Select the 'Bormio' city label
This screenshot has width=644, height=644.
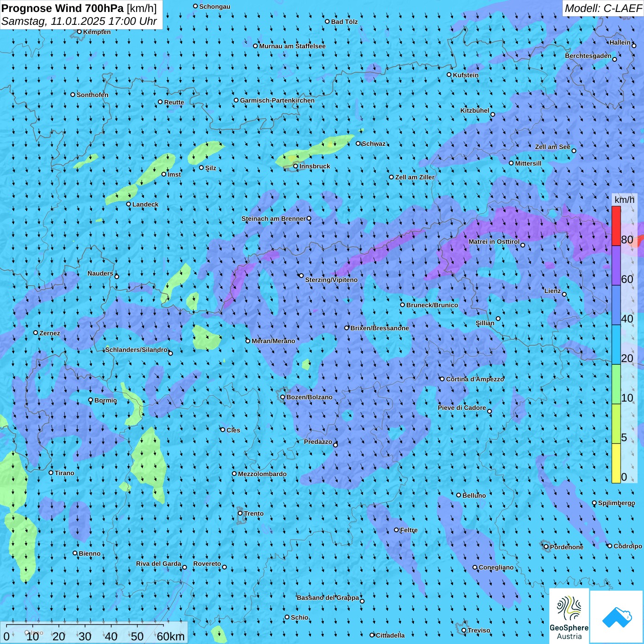click(106, 400)
